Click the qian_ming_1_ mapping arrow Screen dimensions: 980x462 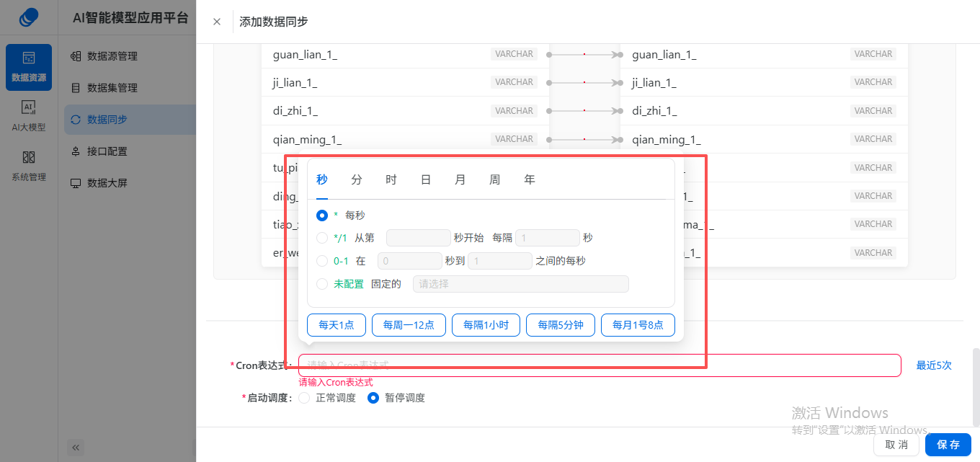pos(584,139)
